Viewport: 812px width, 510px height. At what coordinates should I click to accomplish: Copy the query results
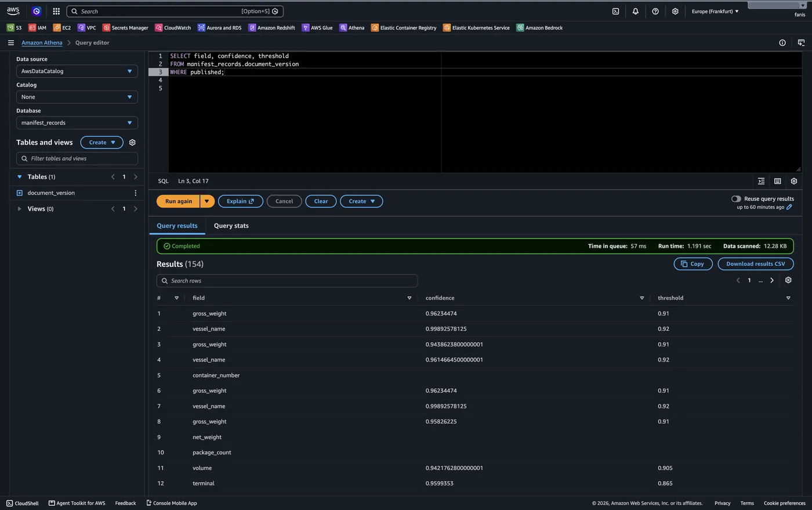coord(693,263)
